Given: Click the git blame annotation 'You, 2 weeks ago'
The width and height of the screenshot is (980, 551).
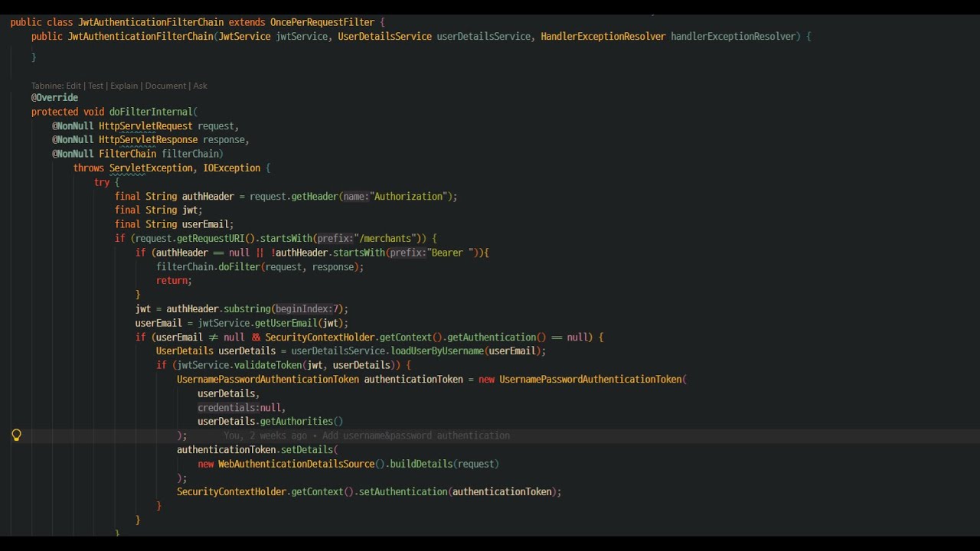Looking at the screenshot, I should [x=265, y=435].
